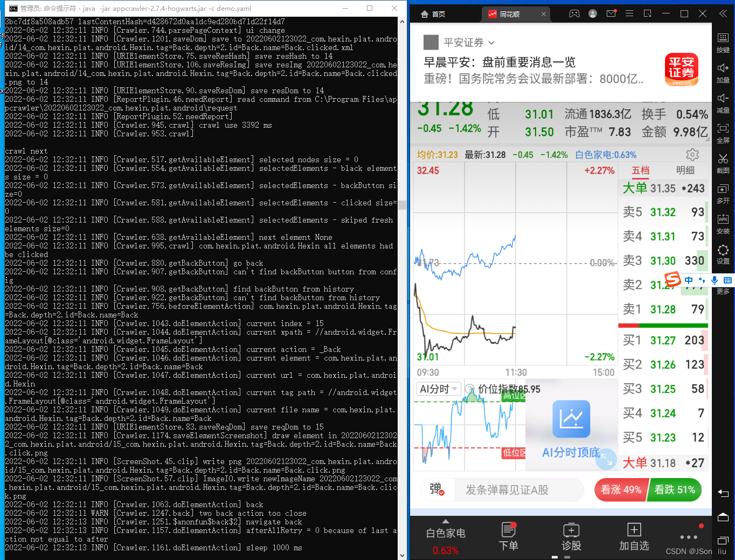Click the 卖5 31.32 sell order row

click(x=663, y=212)
